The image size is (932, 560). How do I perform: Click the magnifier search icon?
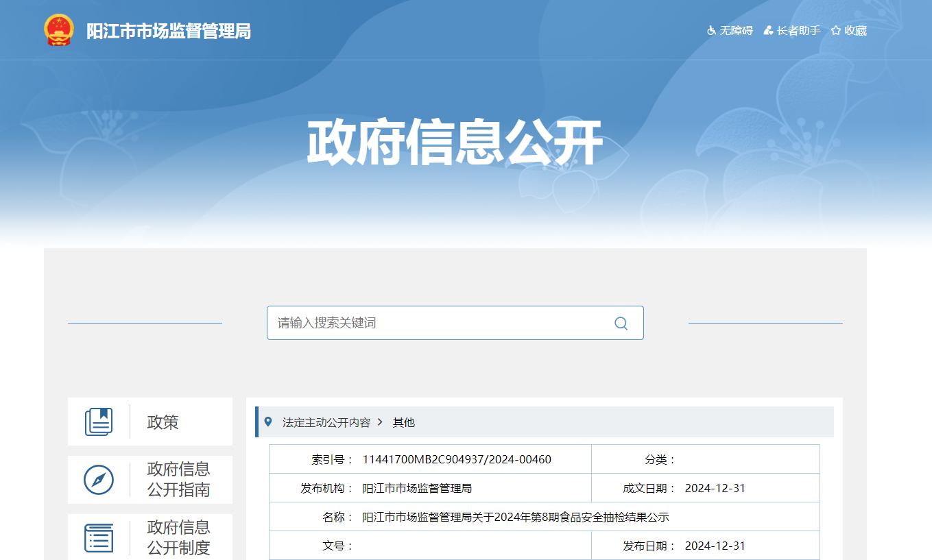[x=621, y=324]
